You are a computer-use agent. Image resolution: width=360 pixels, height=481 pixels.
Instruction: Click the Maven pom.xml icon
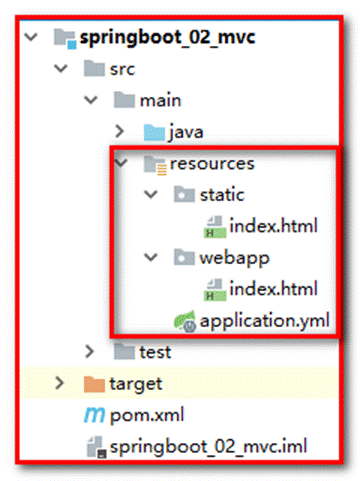[x=94, y=415]
